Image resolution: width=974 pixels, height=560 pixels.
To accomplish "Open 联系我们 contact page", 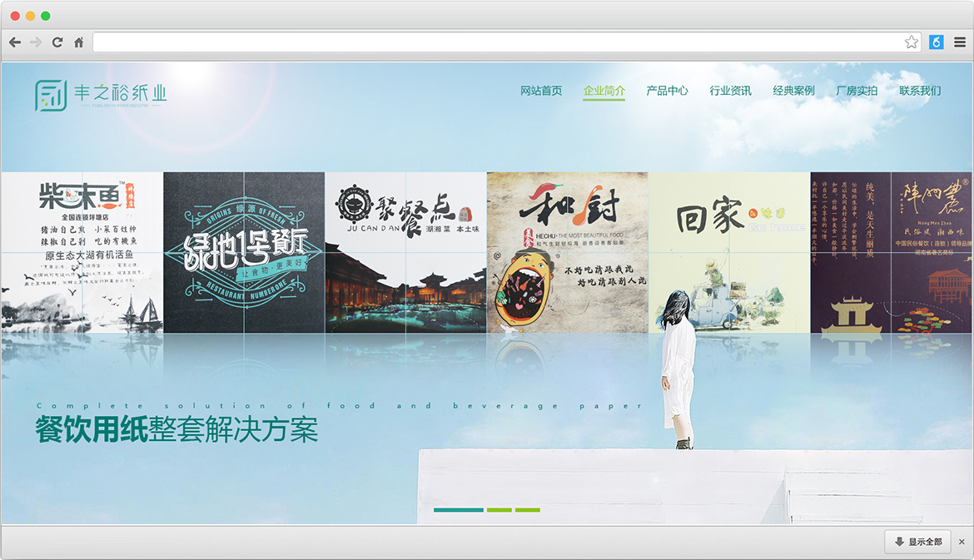I will (x=920, y=91).
